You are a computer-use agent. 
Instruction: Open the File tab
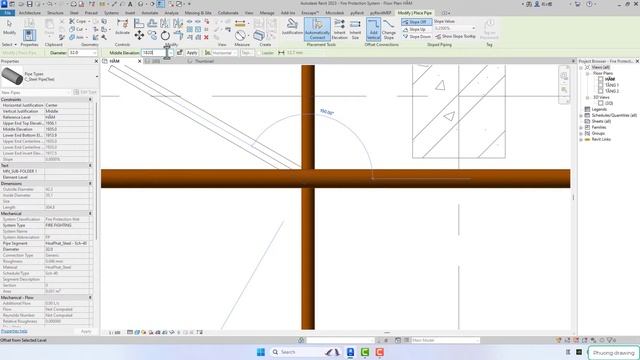pyautogui.click(x=8, y=13)
